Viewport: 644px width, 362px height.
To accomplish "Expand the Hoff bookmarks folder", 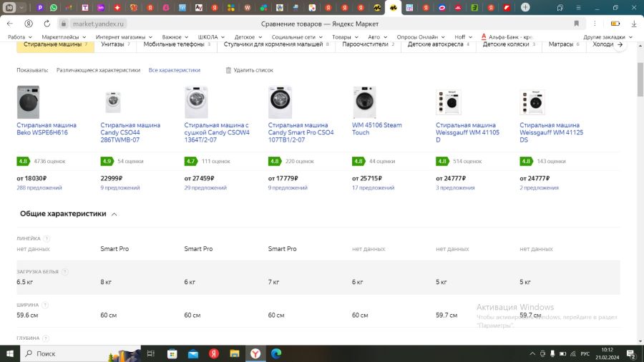I will click(x=463, y=37).
